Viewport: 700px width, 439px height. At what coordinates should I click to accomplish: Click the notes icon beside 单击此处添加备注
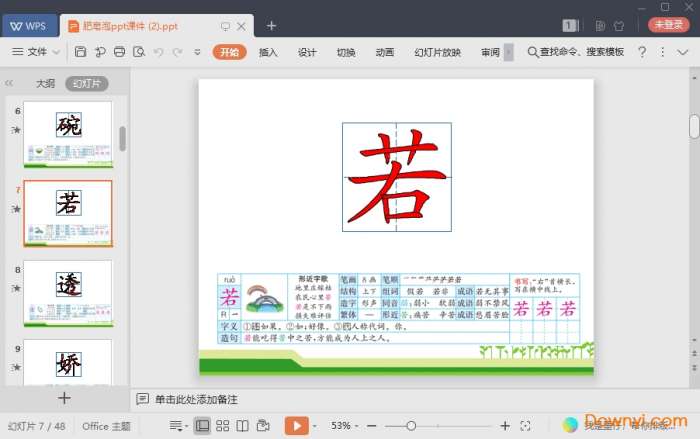[x=142, y=399]
